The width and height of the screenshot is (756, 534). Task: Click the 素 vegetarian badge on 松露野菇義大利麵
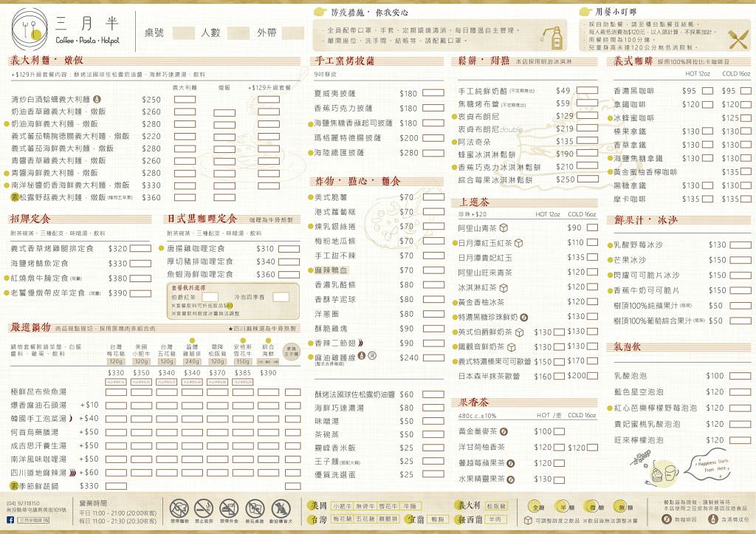tap(15, 197)
